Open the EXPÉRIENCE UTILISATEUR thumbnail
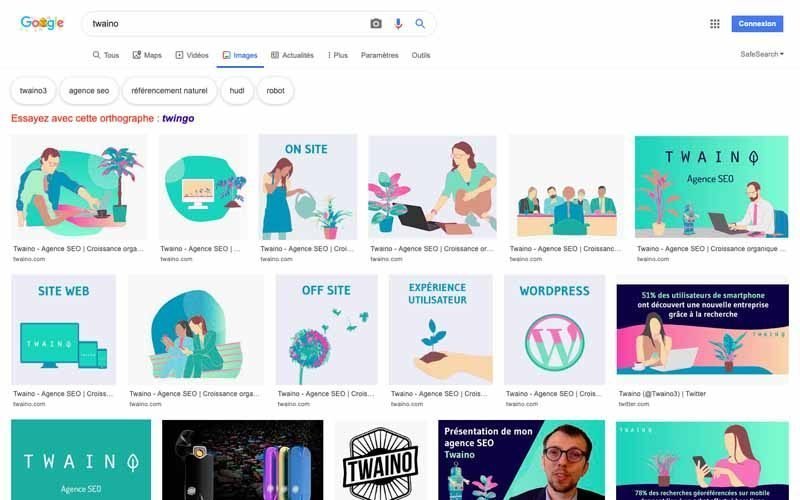 coord(441,330)
